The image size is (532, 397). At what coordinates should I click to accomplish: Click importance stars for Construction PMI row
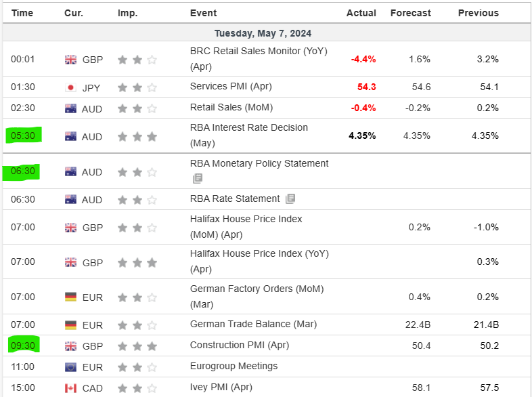[x=137, y=346]
